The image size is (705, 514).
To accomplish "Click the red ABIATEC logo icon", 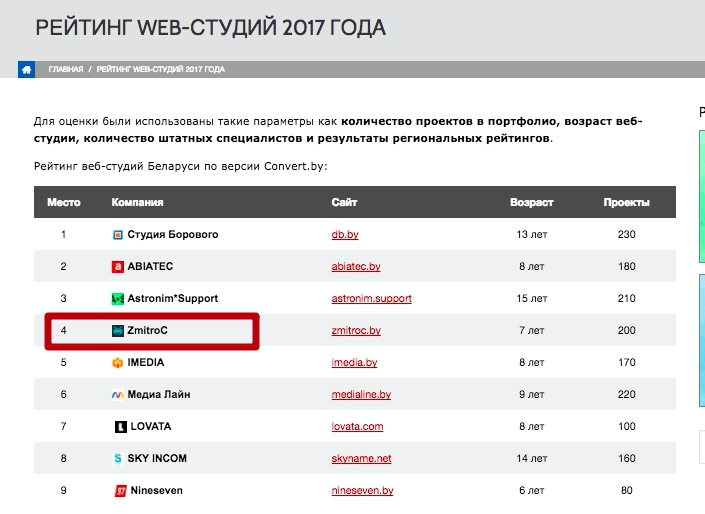I will coord(117,267).
